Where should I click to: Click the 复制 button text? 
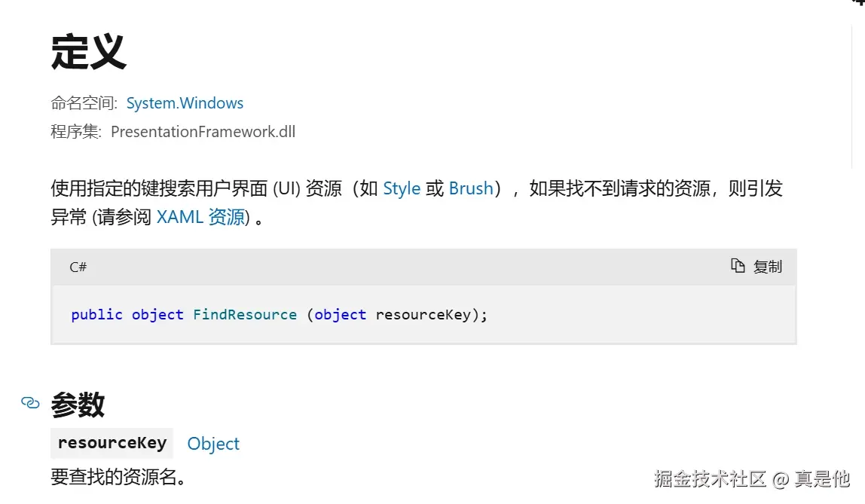pos(768,267)
